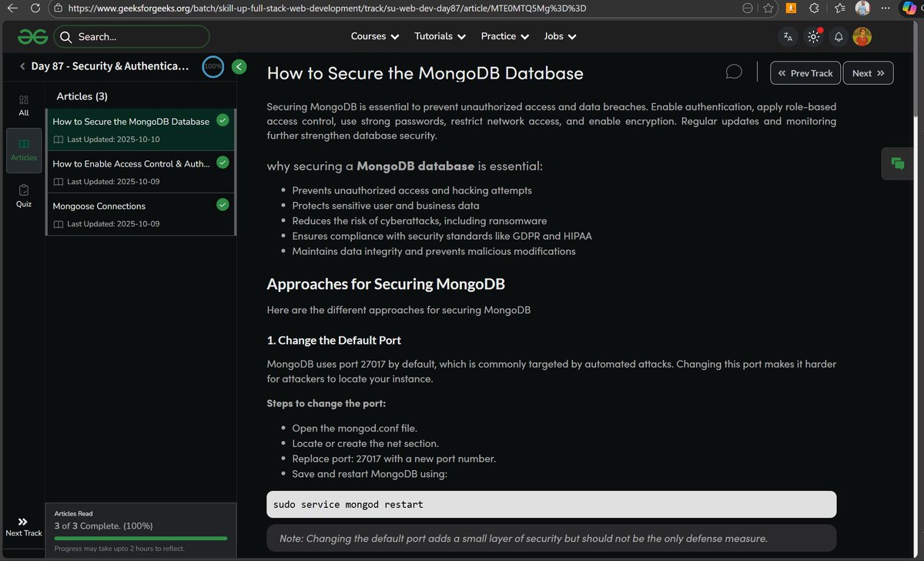
Task: Click the Prev Track button
Action: click(805, 73)
